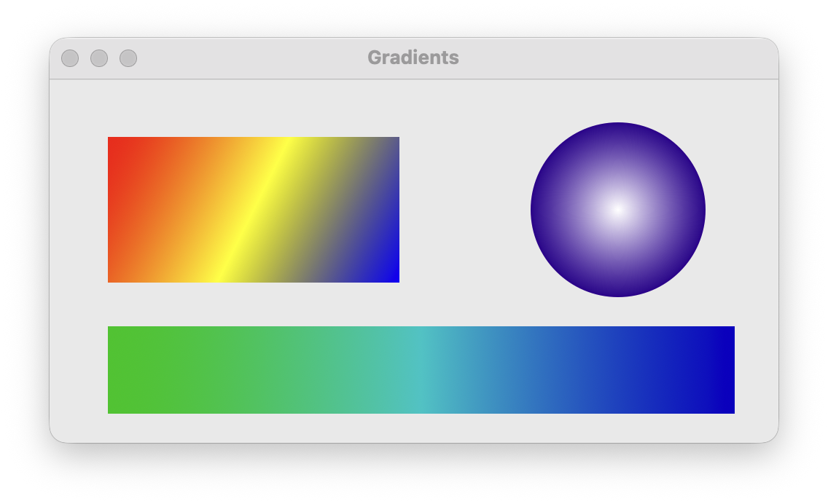Click the green zoom button
Image resolution: width=828 pixels, height=504 pixels.
pos(129,58)
